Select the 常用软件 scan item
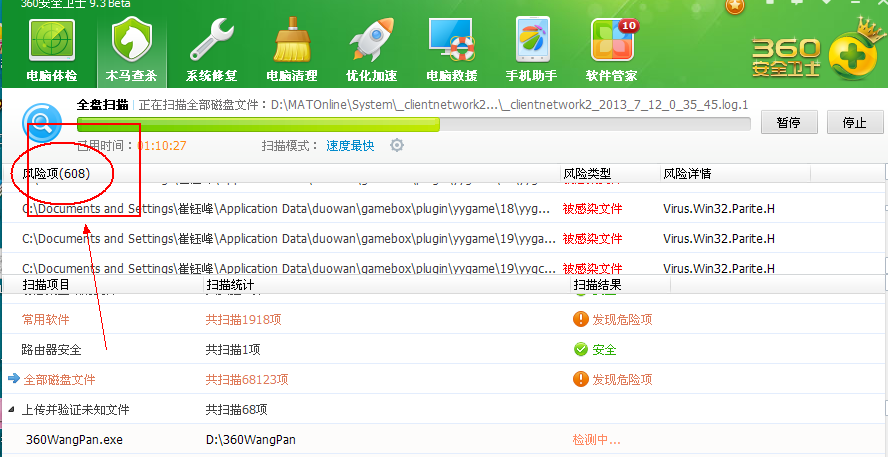Screen dimensions: 888x457 [x=46, y=319]
